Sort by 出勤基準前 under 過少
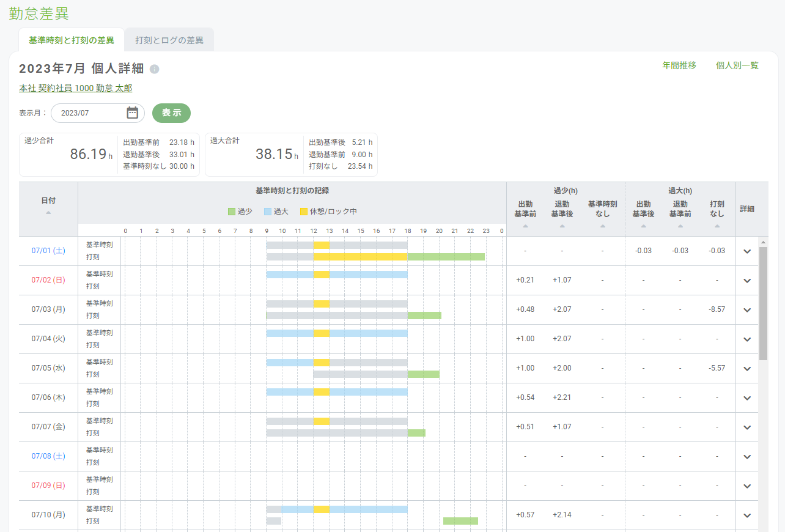This screenshot has width=785, height=532. [526, 226]
